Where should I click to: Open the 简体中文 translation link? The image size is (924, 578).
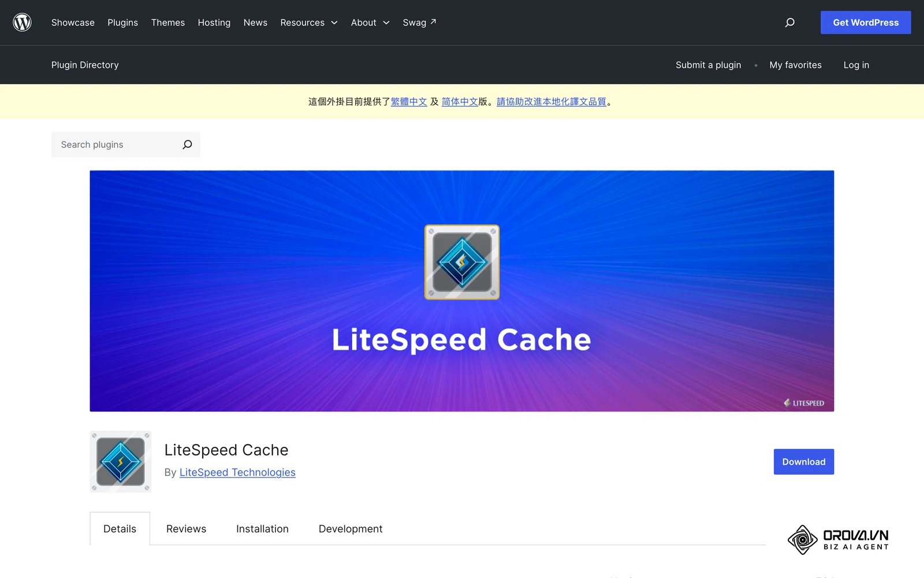click(x=460, y=102)
